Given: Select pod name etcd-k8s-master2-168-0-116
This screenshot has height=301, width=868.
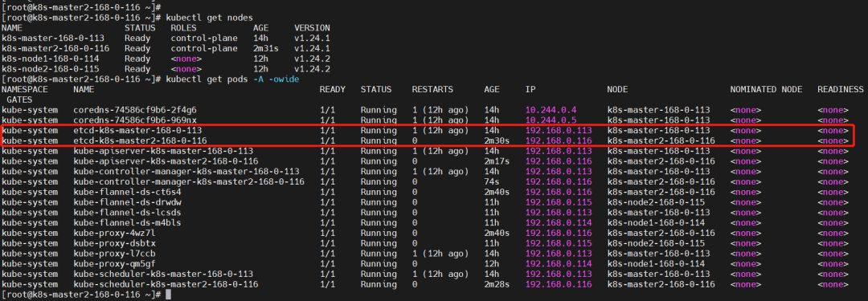Looking at the screenshot, I should tap(139, 141).
